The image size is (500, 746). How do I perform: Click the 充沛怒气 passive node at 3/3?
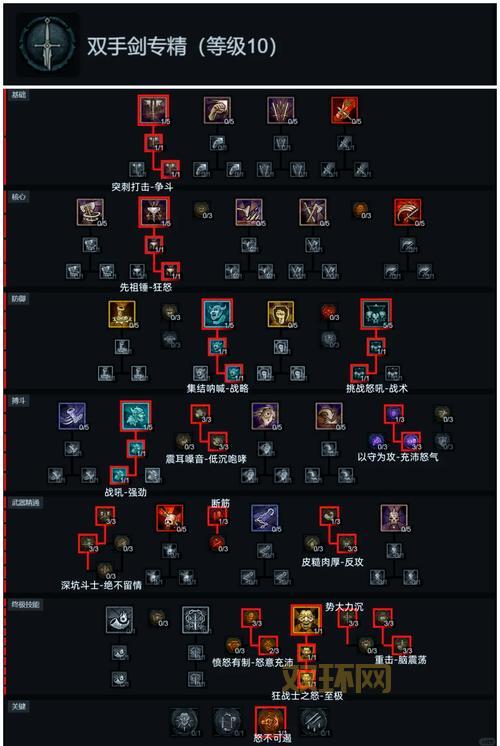[x=411, y=442]
